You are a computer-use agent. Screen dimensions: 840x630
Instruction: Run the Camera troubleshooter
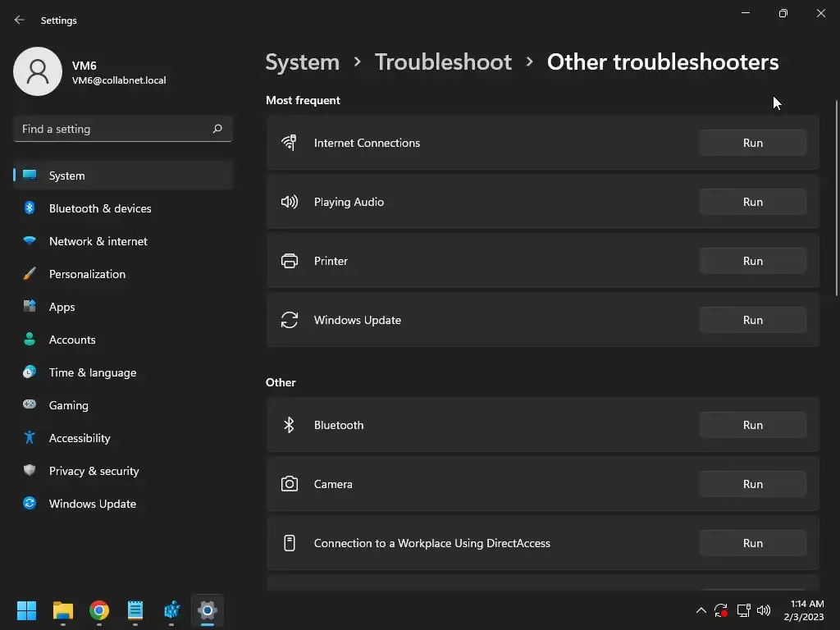pos(753,484)
